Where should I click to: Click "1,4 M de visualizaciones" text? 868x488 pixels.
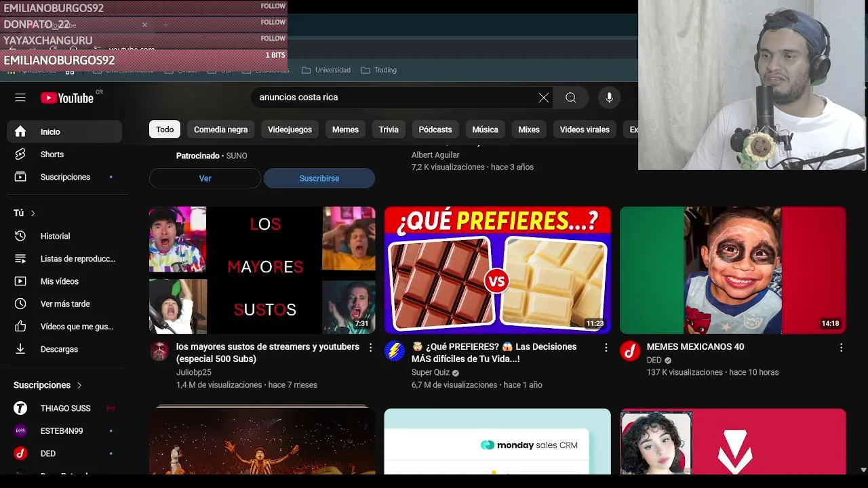click(x=219, y=385)
